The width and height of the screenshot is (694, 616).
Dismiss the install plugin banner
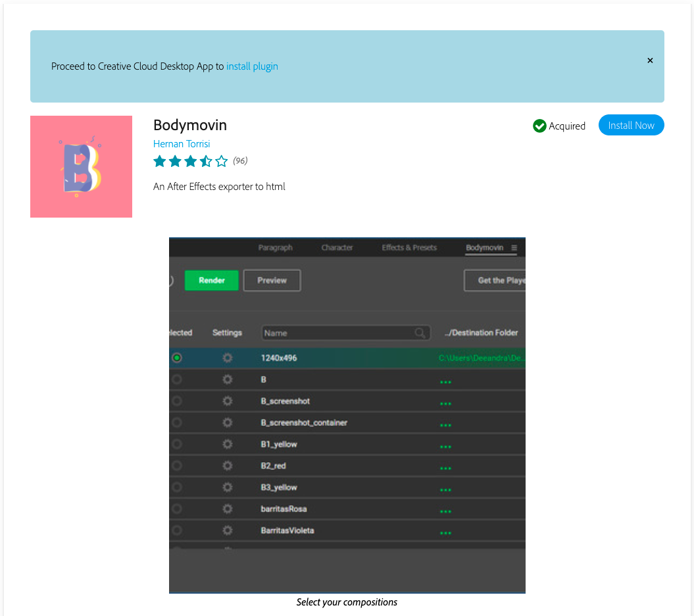pos(650,60)
